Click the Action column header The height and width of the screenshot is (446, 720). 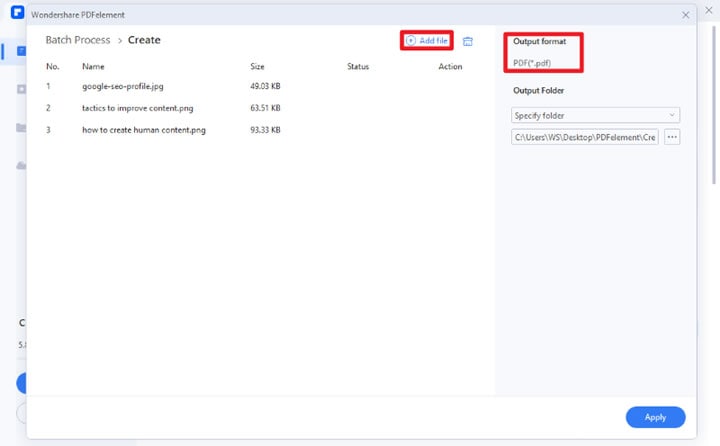(450, 66)
